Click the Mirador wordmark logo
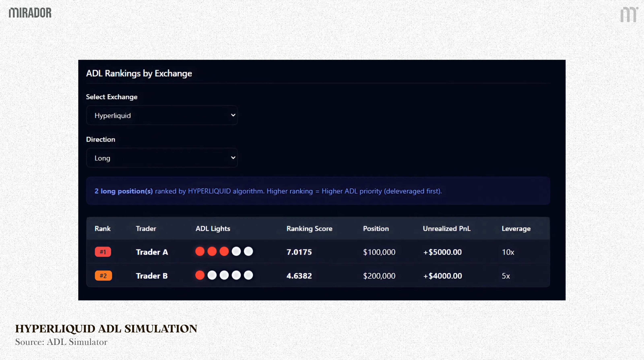The height and width of the screenshot is (360, 644). pos(30,13)
